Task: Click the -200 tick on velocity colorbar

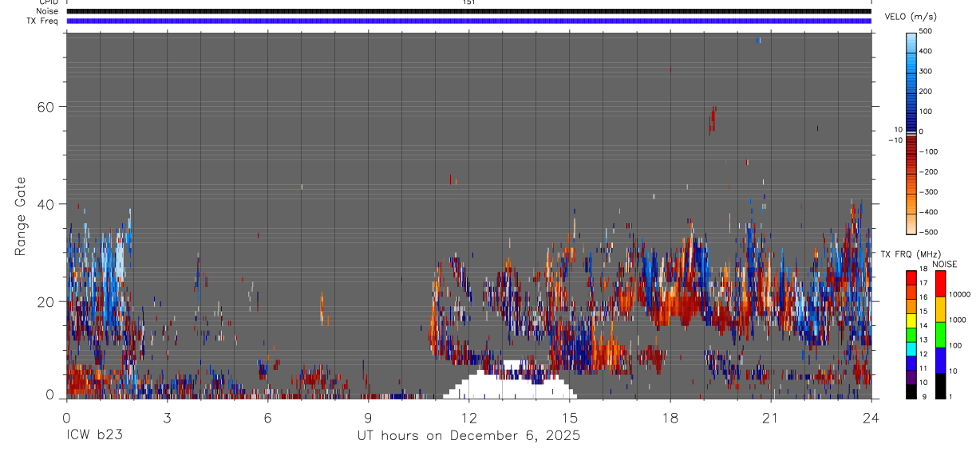Action: click(928, 172)
